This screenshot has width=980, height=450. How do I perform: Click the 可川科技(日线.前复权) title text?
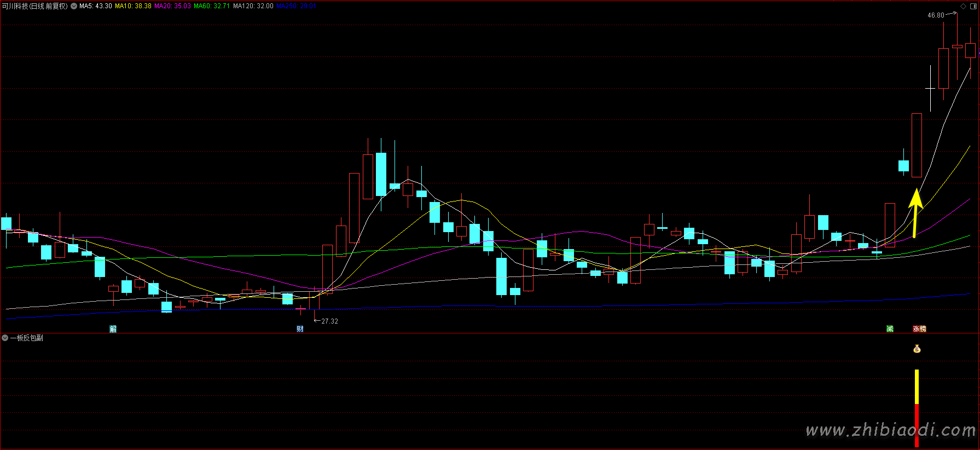coord(35,6)
